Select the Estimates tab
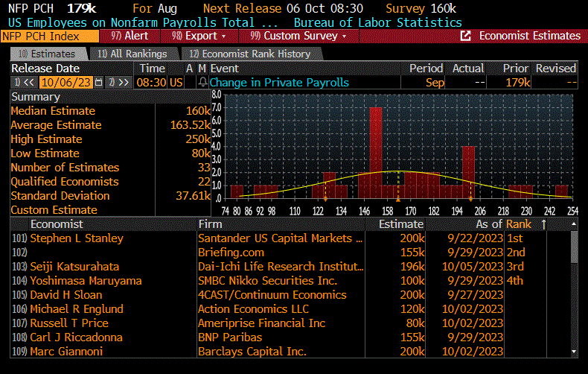The height and width of the screenshot is (374, 588). (48, 54)
